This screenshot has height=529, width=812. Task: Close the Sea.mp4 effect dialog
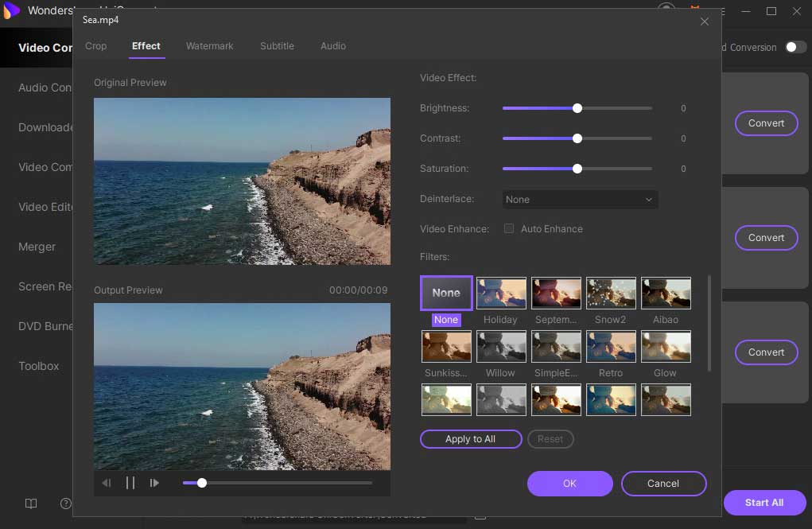click(x=704, y=21)
